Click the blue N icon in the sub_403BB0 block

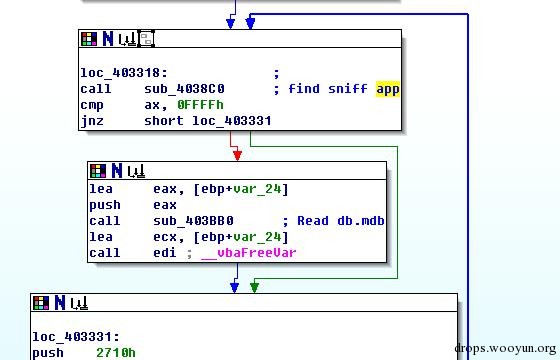(117, 171)
